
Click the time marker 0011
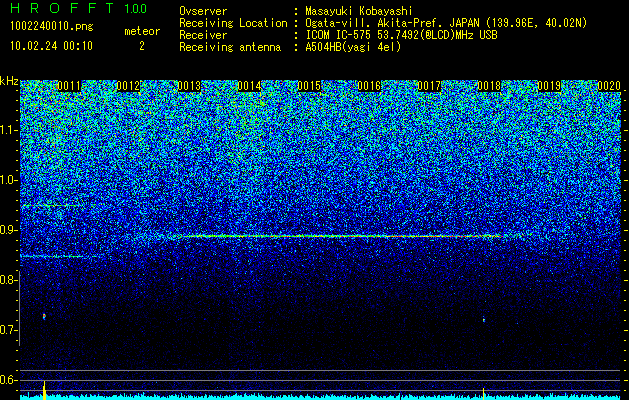pyautogui.click(x=69, y=86)
